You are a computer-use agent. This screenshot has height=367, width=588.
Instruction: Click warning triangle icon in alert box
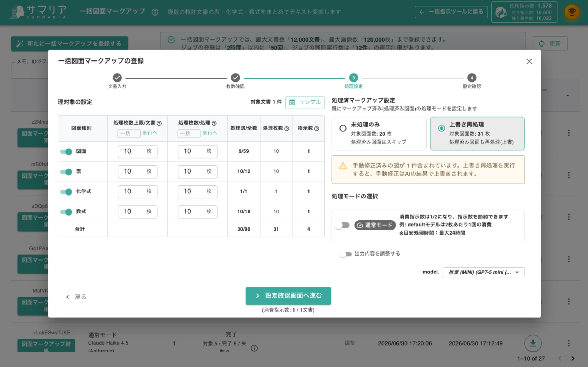click(343, 166)
